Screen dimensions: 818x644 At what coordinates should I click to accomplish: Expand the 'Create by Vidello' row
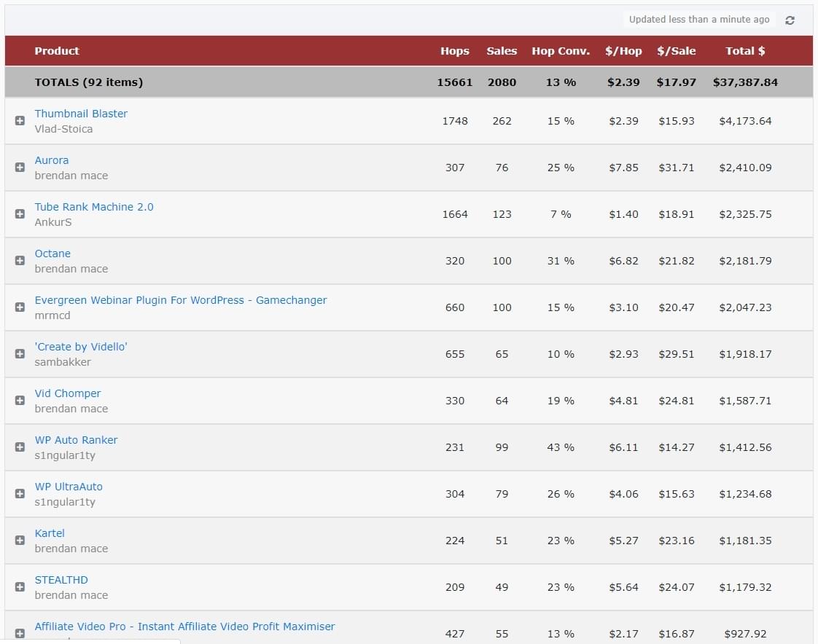pos(20,353)
